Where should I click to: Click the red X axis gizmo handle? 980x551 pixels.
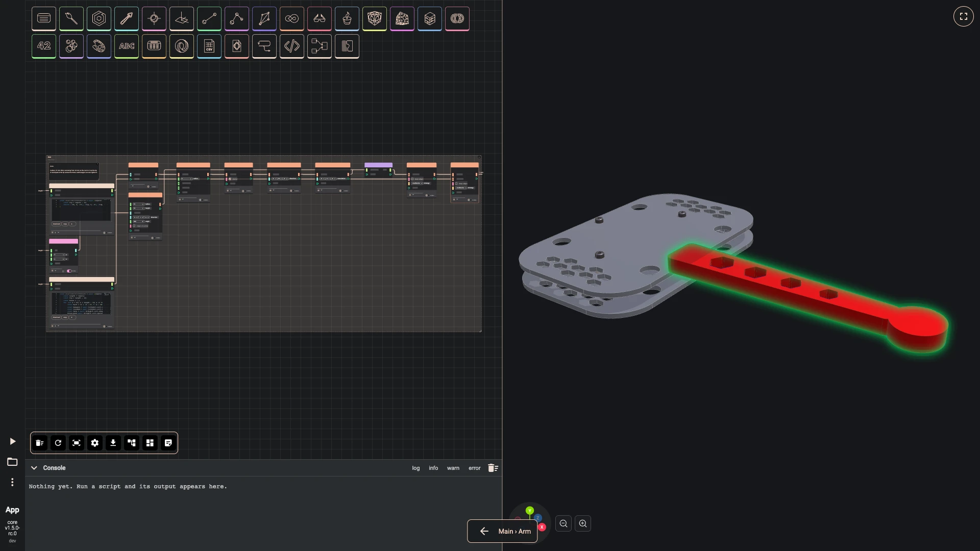tap(542, 527)
